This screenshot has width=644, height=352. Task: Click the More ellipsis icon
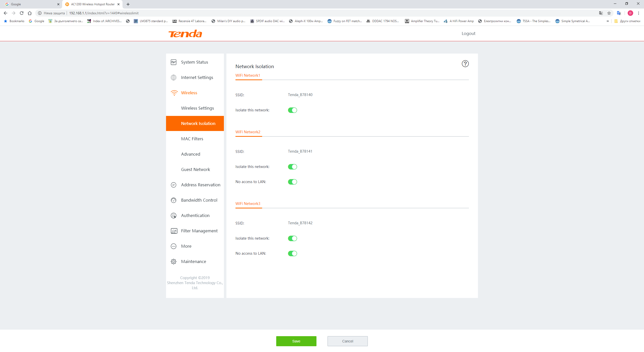tap(174, 246)
